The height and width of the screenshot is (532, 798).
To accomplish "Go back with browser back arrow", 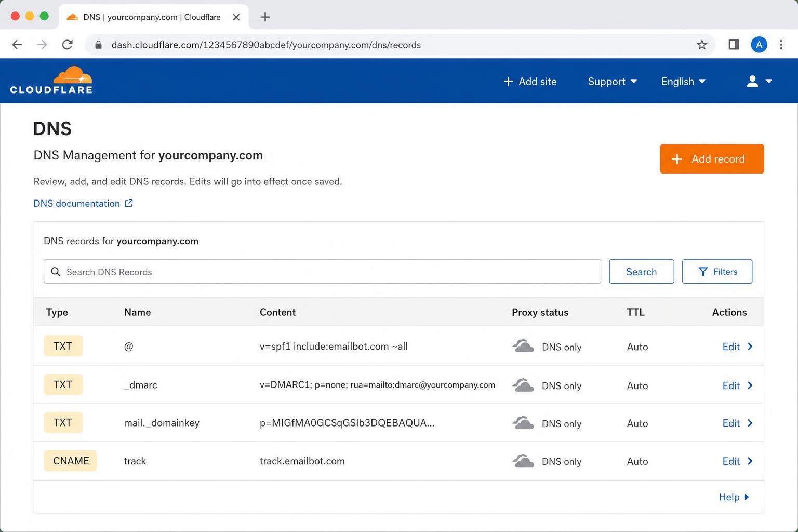I will (x=17, y=45).
